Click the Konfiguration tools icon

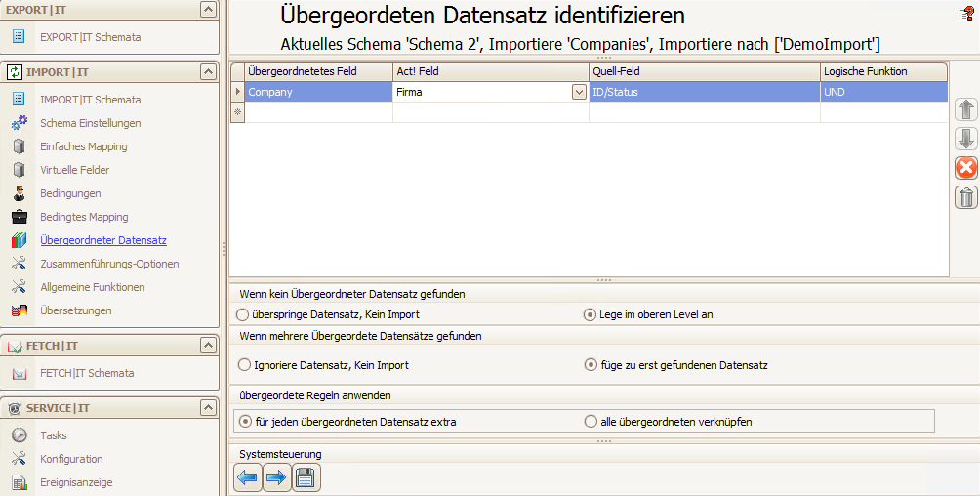click(x=19, y=459)
